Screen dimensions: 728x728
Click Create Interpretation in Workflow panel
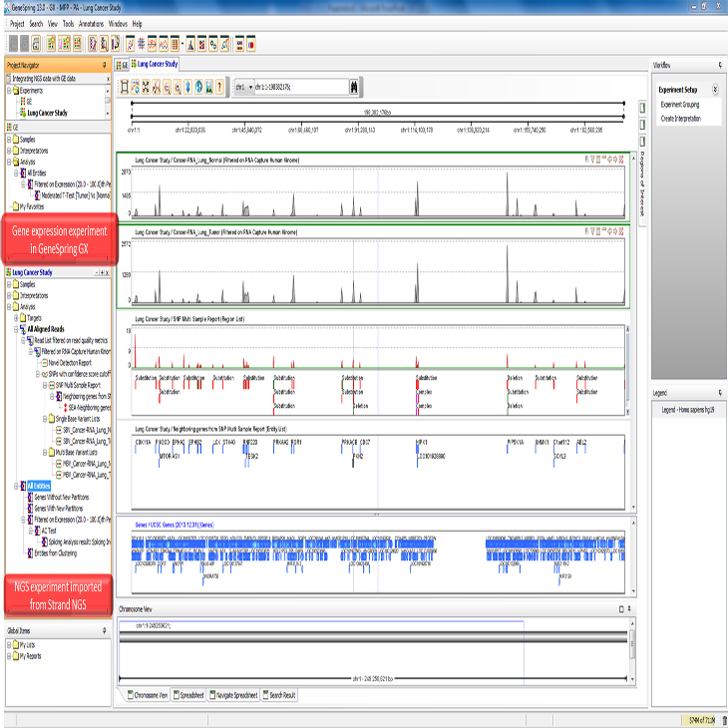(680, 118)
